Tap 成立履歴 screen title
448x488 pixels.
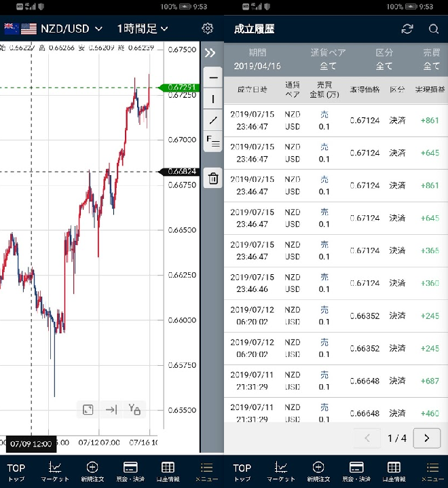click(254, 29)
